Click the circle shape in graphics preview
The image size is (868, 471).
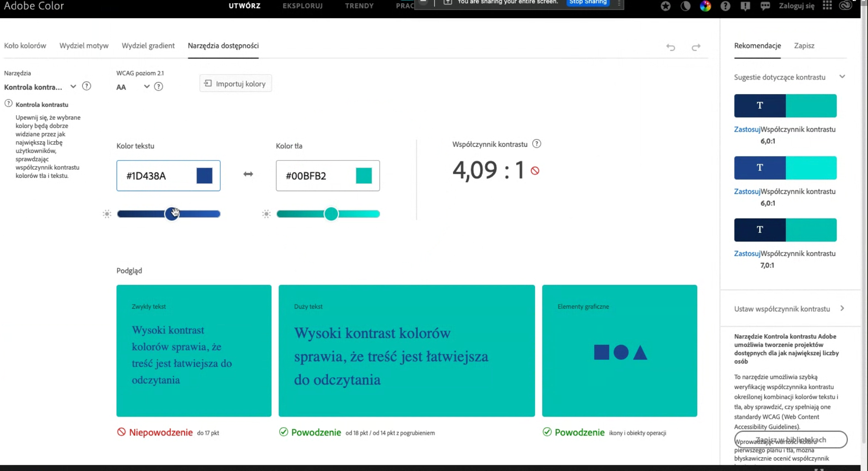coord(621,352)
